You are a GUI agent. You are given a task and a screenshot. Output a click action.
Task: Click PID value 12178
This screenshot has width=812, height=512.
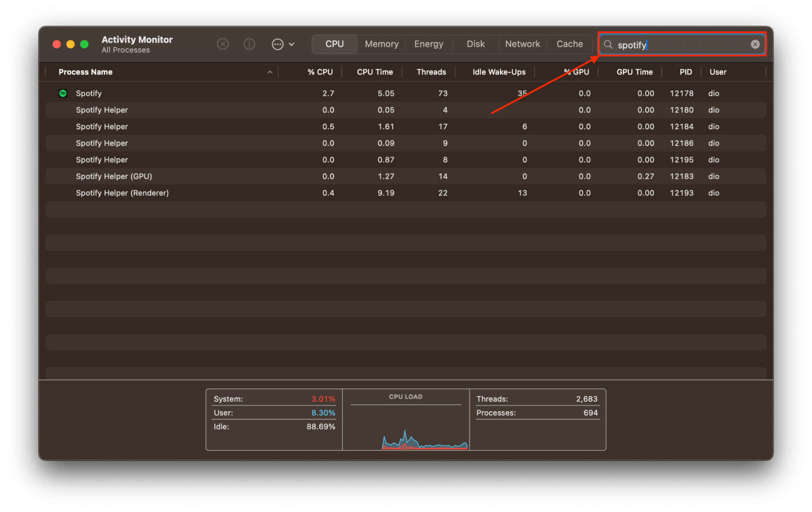click(x=682, y=93)
